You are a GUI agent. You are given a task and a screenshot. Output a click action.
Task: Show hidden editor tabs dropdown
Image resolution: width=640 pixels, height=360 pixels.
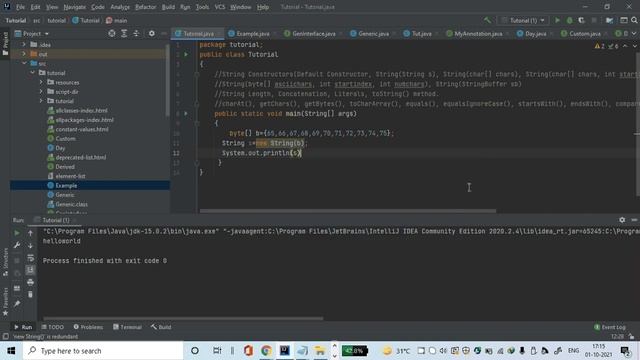[x=634, y=33]
